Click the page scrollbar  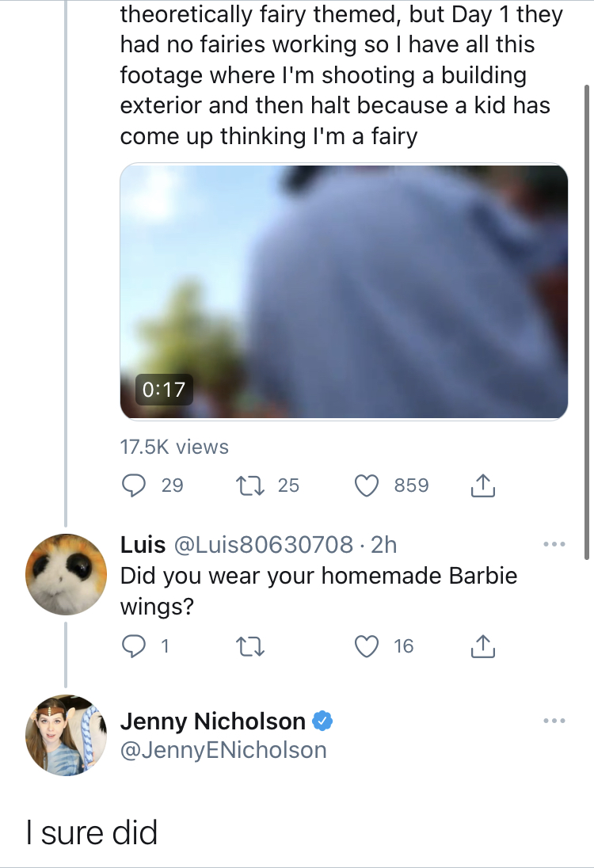point(587,322)
